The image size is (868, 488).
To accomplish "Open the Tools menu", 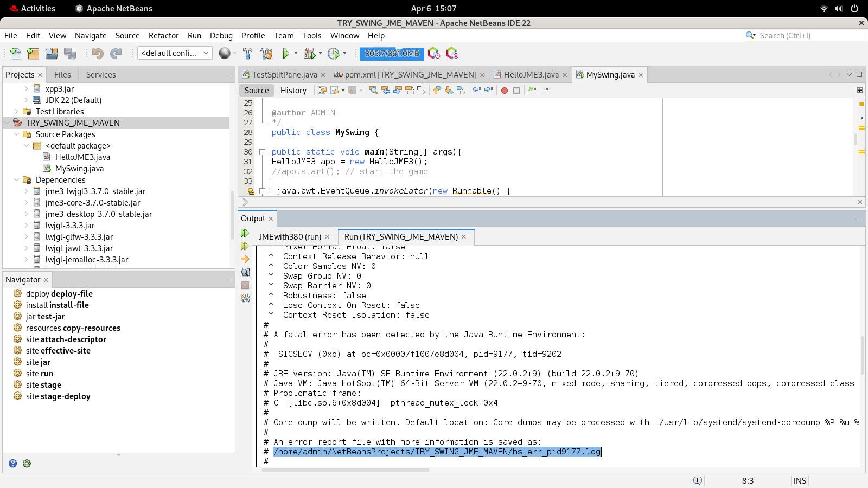I will (x=312, y=36).
